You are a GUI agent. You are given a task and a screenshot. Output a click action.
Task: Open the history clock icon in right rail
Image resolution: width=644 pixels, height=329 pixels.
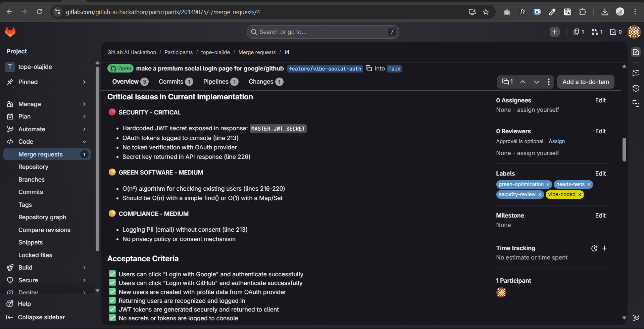[636, 88]
